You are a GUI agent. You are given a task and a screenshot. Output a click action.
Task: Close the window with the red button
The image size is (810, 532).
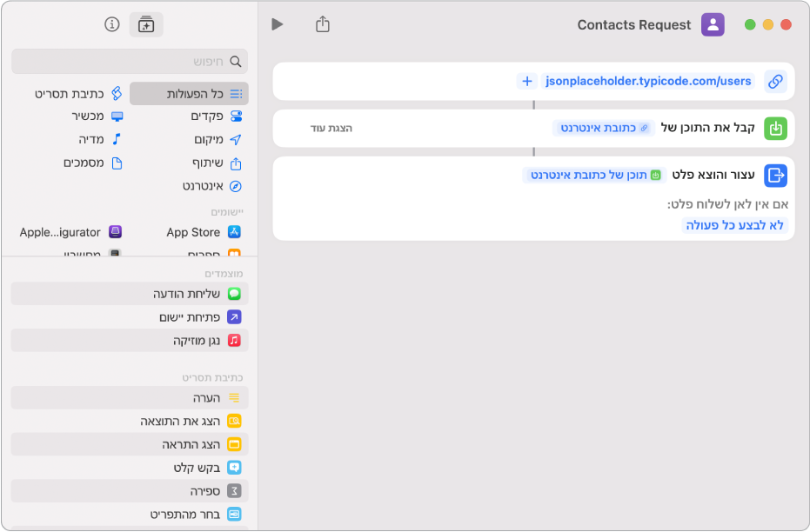[787, 24]
